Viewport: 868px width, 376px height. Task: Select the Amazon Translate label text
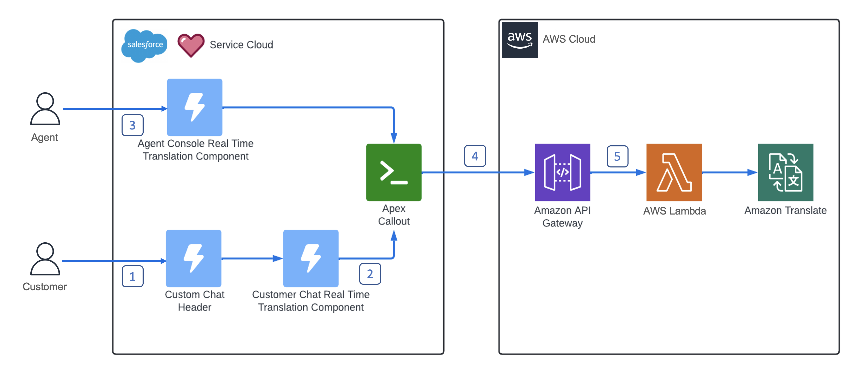(785, 210)
